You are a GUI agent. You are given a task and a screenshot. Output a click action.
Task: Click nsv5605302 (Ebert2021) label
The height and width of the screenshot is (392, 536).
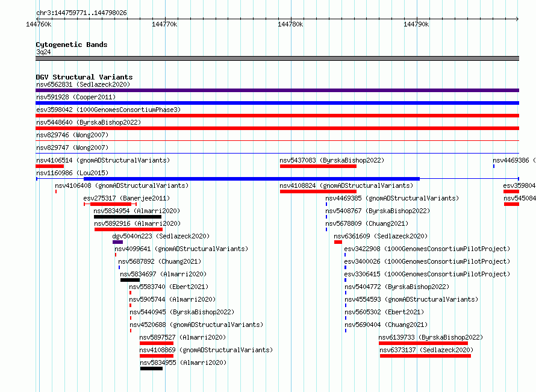pyautogui.click(x=384, y=312)
